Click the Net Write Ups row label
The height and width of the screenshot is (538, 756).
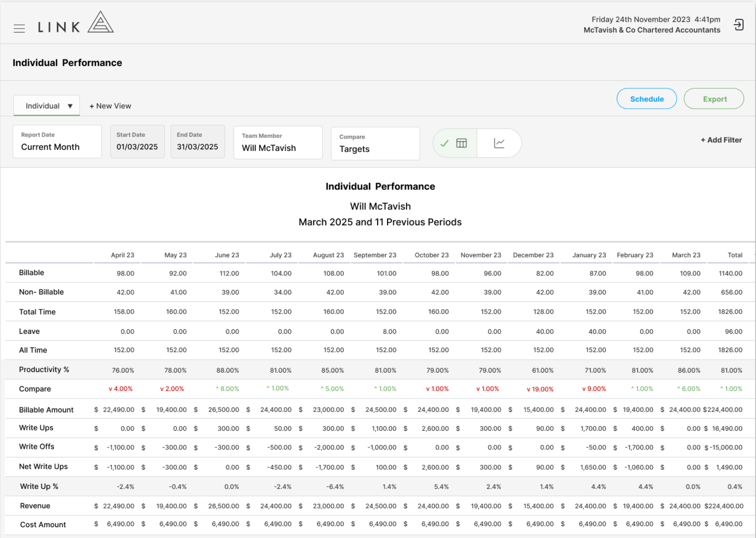pos(43,466)
